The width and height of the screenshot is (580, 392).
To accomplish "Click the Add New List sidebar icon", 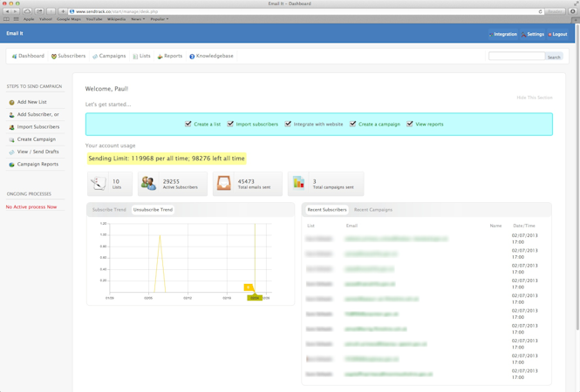I will pyautogui.click(x=12, y=102).
